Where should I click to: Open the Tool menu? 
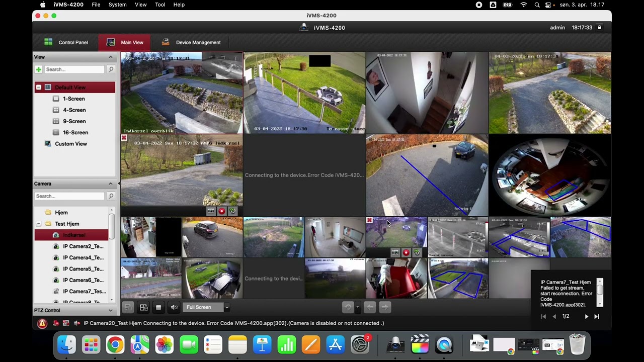160,5
